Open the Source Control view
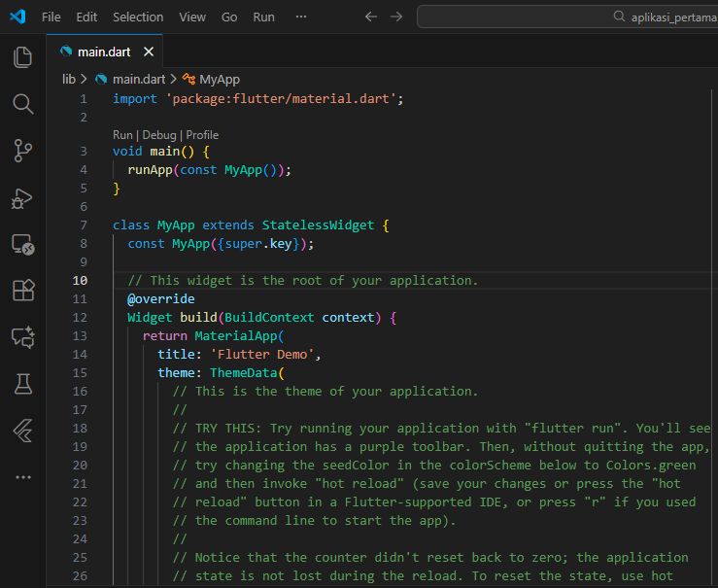Viewport: 718px width, 588px height. click(23, 151)
